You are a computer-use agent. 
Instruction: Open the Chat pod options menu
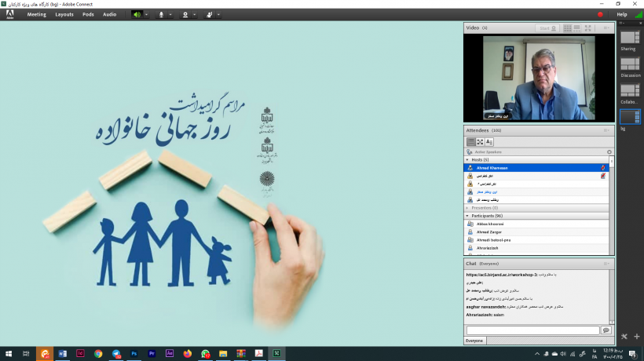[606, 264]
